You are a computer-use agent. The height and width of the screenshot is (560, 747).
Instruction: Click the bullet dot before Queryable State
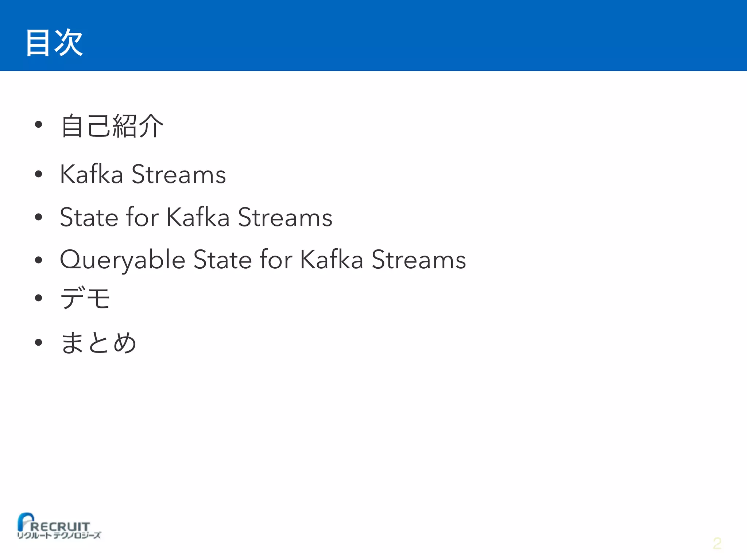[x=39, y=260]
